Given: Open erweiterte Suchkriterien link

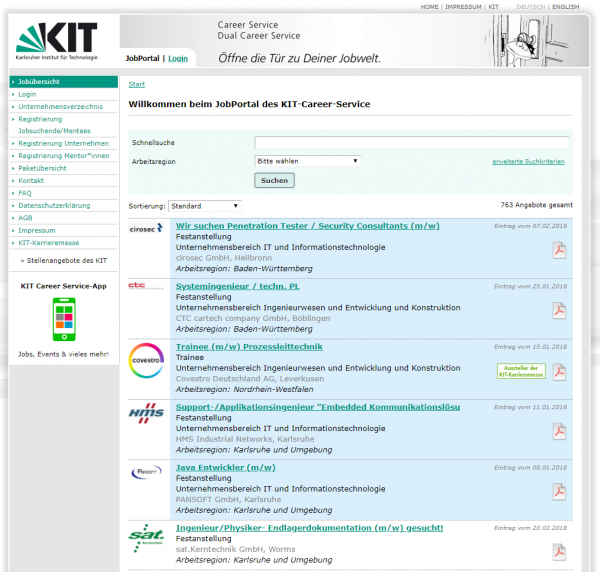Looking at the screenshot, I should [528, 161].
